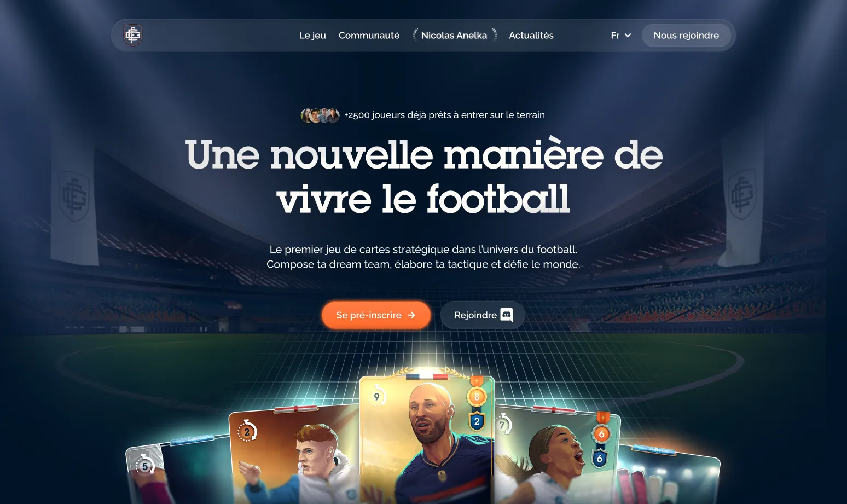Click the blue shield 6 on right card

[x=600, y=459]
